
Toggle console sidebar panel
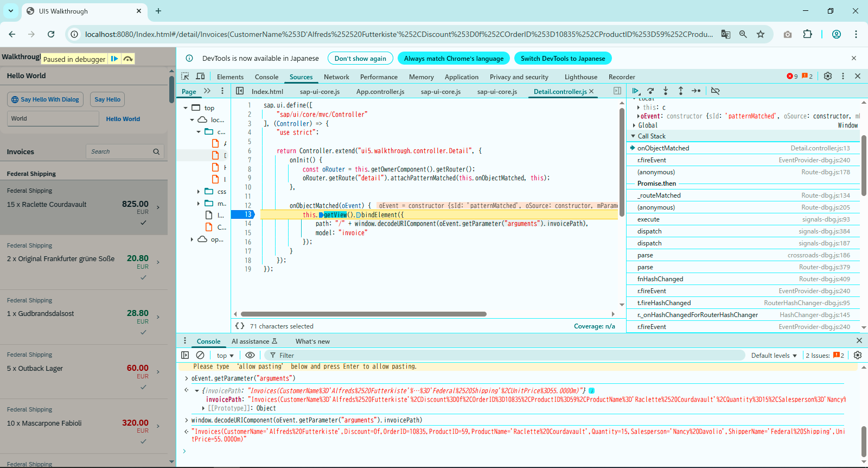coord(185,355)
